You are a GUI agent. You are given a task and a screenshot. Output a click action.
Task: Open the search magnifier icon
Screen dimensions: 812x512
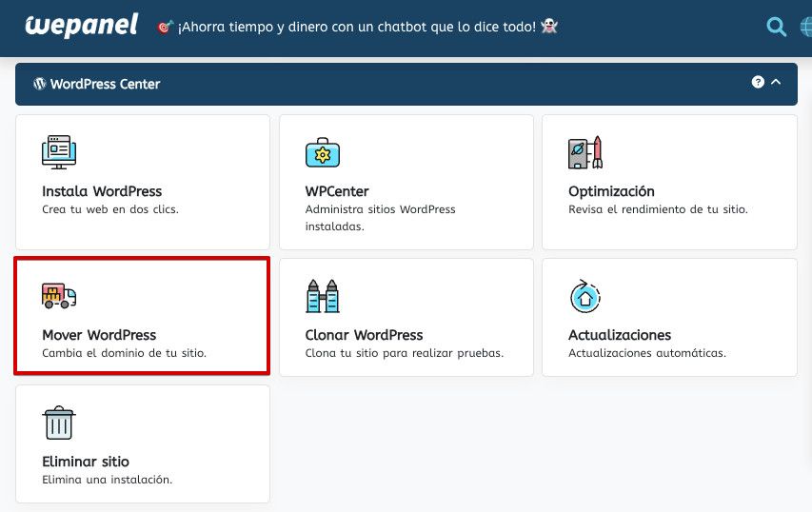point(776,27)
